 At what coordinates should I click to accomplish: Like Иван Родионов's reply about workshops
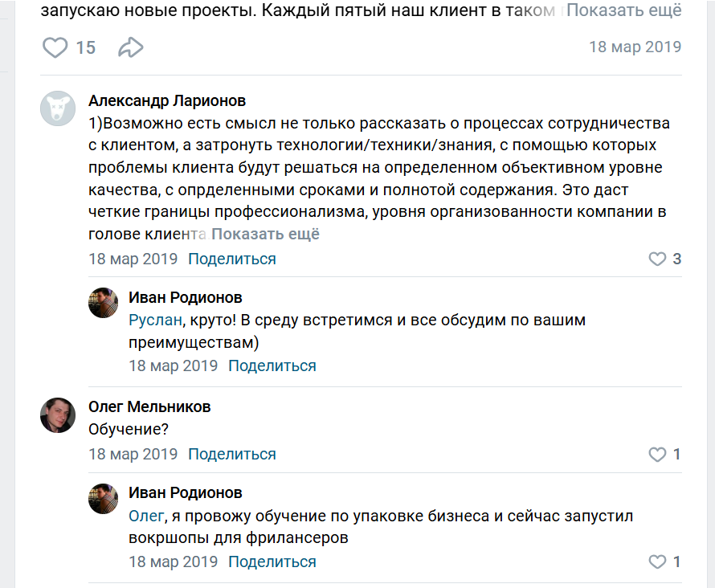point(659,561)
